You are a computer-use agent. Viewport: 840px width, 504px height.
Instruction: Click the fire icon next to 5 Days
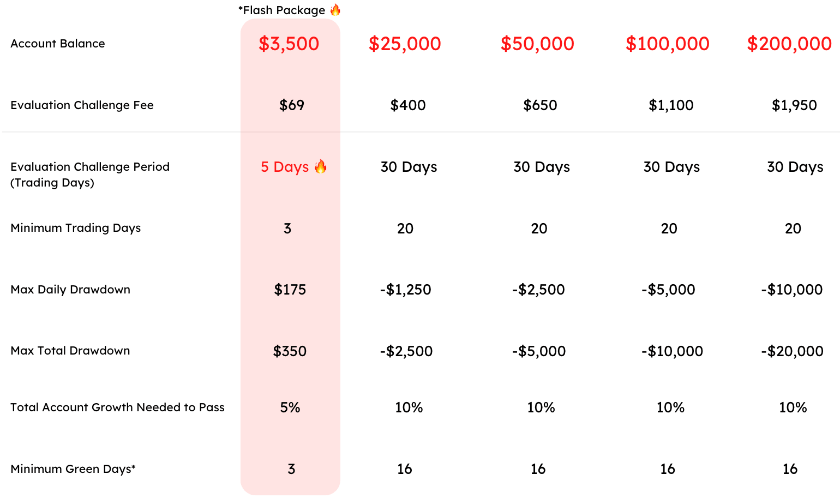click(321, 166)
